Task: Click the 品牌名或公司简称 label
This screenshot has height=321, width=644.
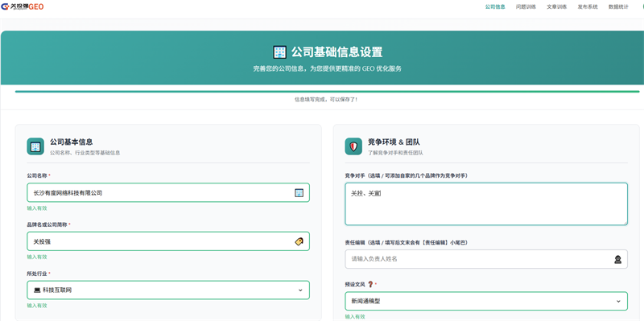Action: pos(47,224)
